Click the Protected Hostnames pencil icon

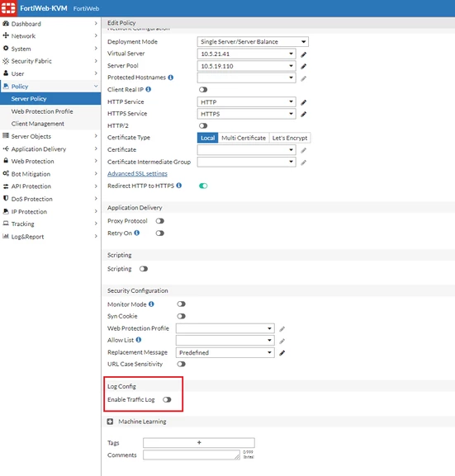[x=303, y=78]
